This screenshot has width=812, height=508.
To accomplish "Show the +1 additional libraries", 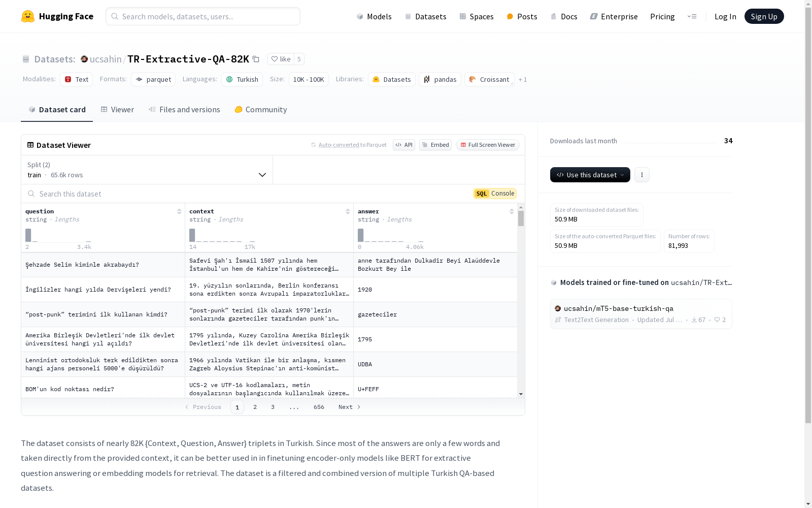I will click(523, 79).
